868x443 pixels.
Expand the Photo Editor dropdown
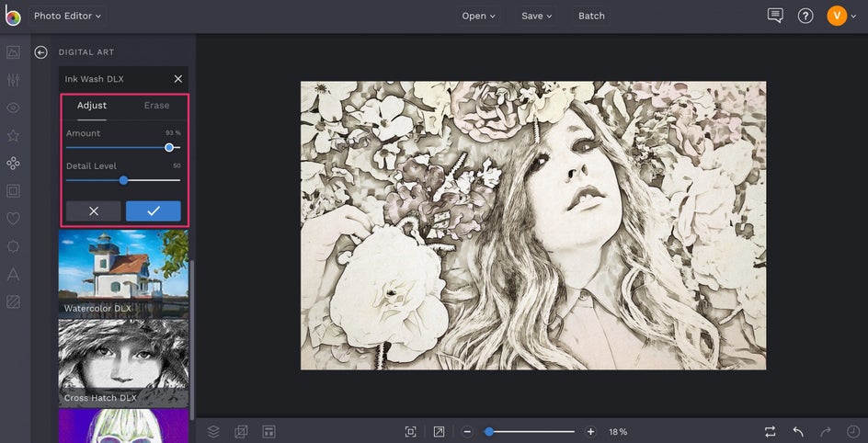click(68, 16)
